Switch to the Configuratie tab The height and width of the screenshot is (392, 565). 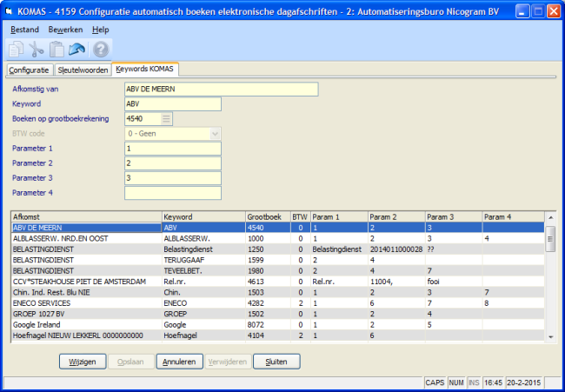pyautogui.click(x=30, y=70)
